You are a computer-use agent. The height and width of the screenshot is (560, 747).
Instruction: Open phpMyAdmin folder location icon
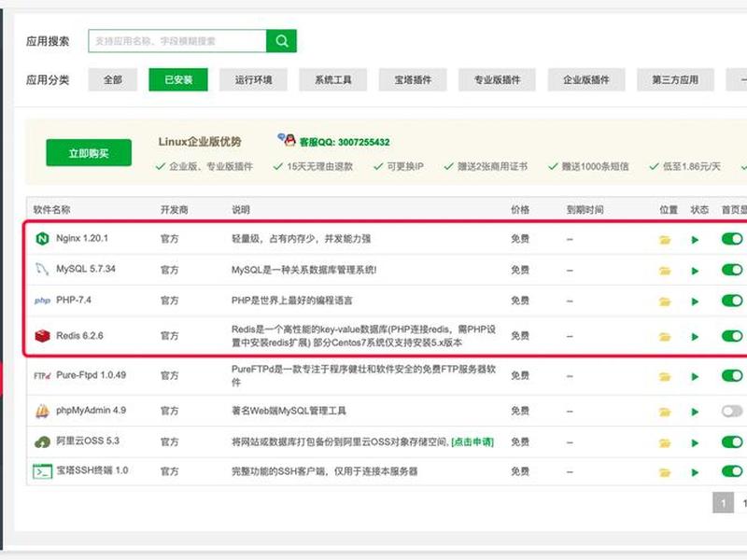click(x=665, y=412)
